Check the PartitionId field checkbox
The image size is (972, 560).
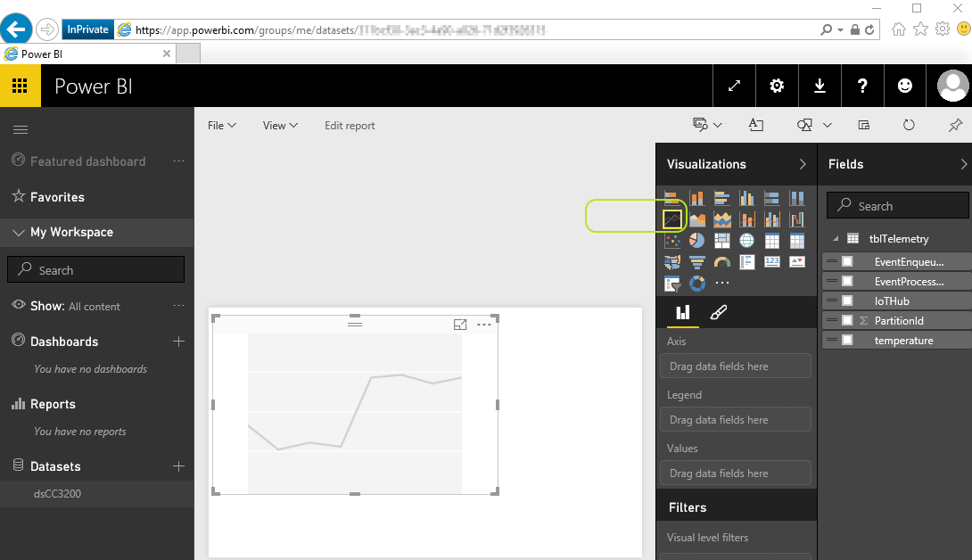847,321
